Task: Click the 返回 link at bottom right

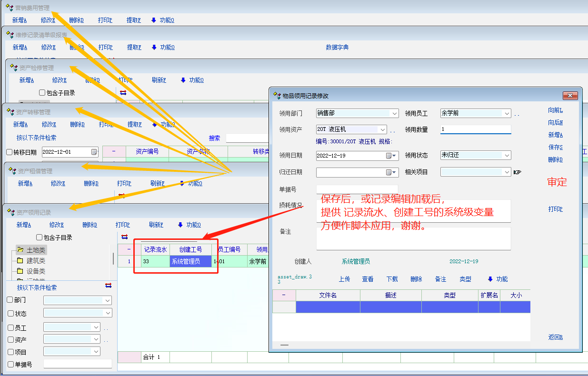Action: [x=555, y=337]
